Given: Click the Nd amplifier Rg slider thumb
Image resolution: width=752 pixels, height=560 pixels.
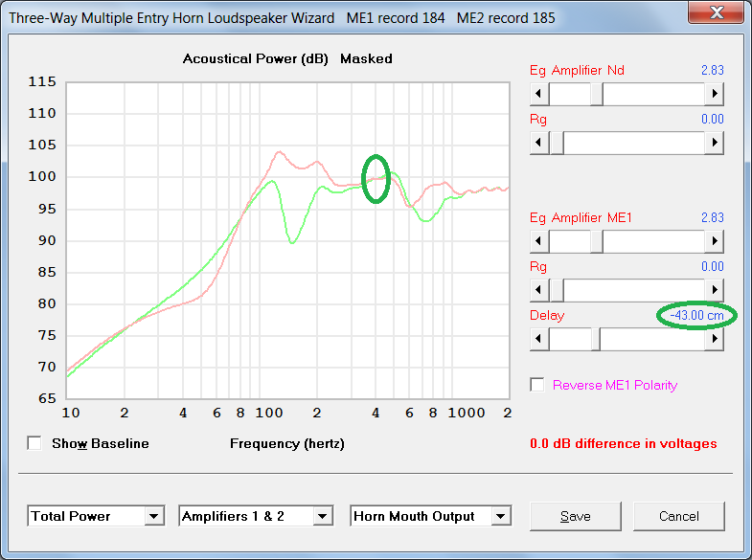Looking at the screenshot, I should (557, 143).
